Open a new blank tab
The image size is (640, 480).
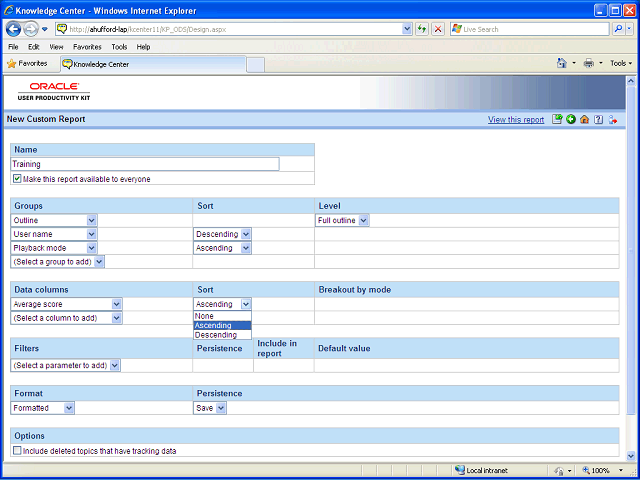(x=256, y=65)
